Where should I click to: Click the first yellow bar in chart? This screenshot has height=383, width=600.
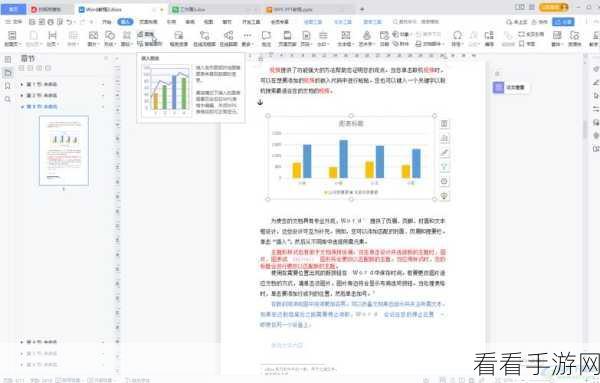[x=297, y=171]
